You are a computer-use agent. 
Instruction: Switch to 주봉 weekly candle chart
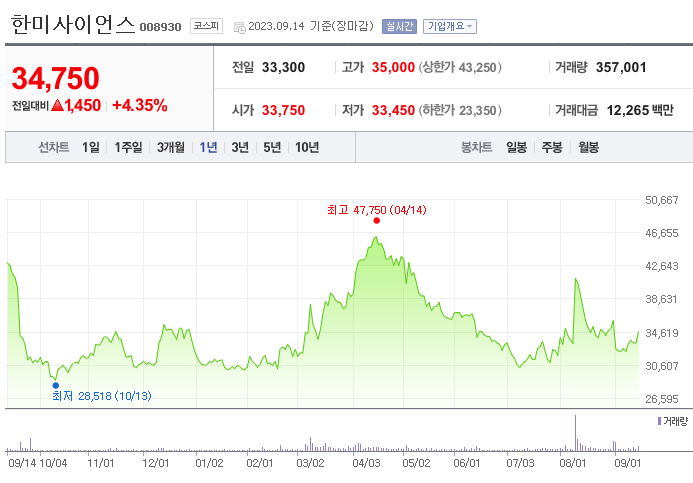[x=552, y=147]
